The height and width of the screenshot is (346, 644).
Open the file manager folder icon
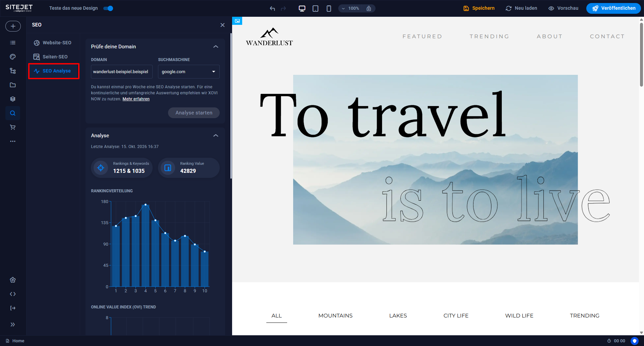(x=13, y=85)
